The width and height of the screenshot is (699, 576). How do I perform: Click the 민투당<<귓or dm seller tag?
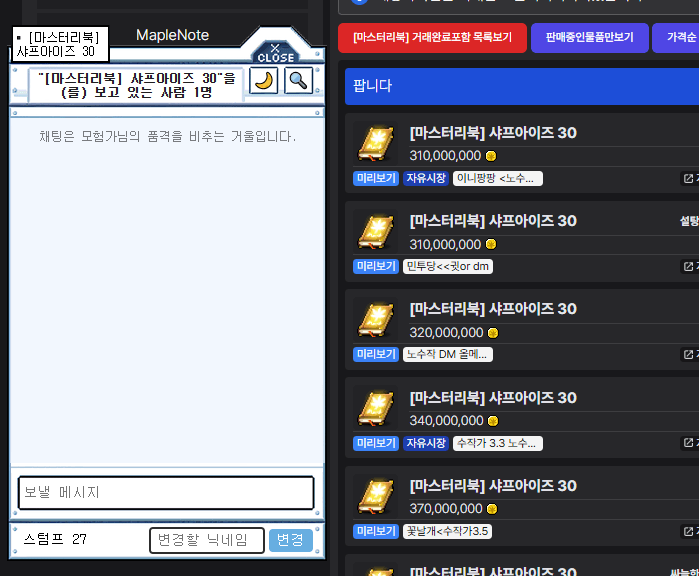point(448,267)
